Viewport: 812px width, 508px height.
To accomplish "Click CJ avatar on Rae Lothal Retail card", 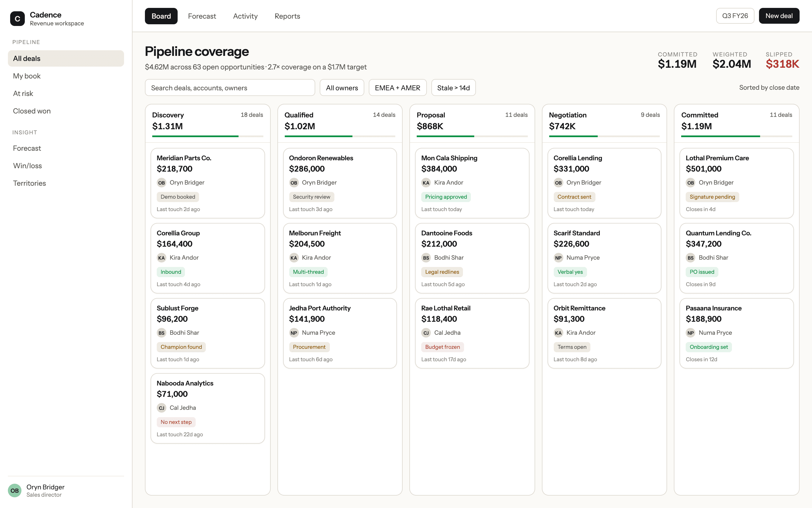I will [x=426, y=333].
